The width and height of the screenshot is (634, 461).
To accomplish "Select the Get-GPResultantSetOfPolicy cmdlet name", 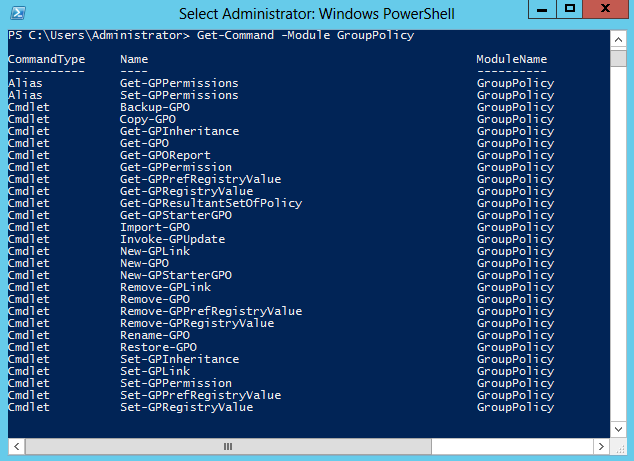I will [x=211, y=203].
